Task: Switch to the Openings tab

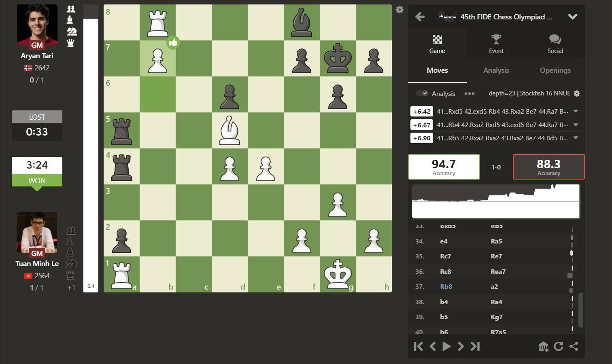Action: coord(555,70)
